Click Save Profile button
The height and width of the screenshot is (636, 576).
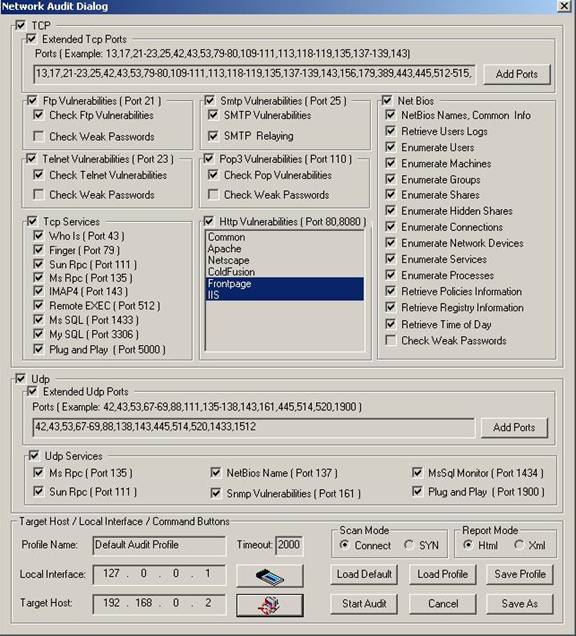(520, 574)
